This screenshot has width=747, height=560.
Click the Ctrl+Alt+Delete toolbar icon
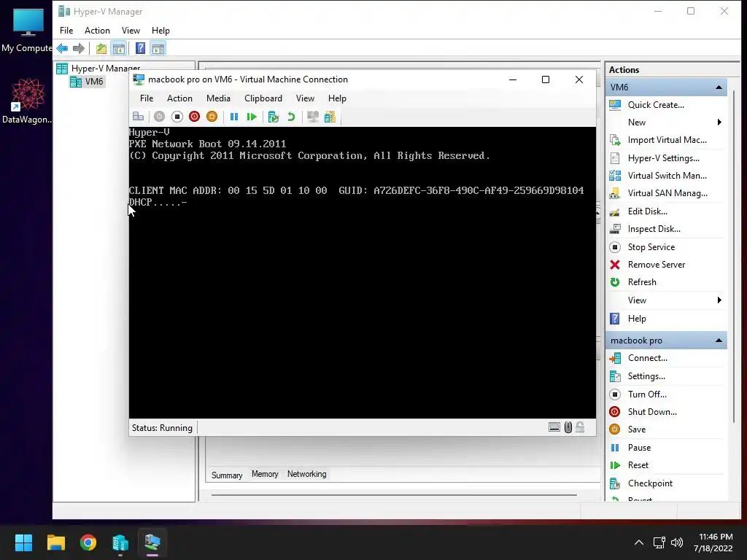point(138,117)
